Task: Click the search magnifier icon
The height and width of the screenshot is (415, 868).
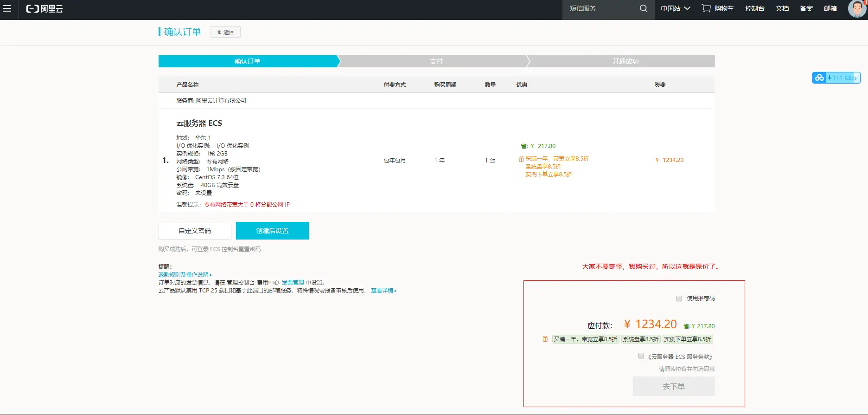Action: tap(644, 8)
